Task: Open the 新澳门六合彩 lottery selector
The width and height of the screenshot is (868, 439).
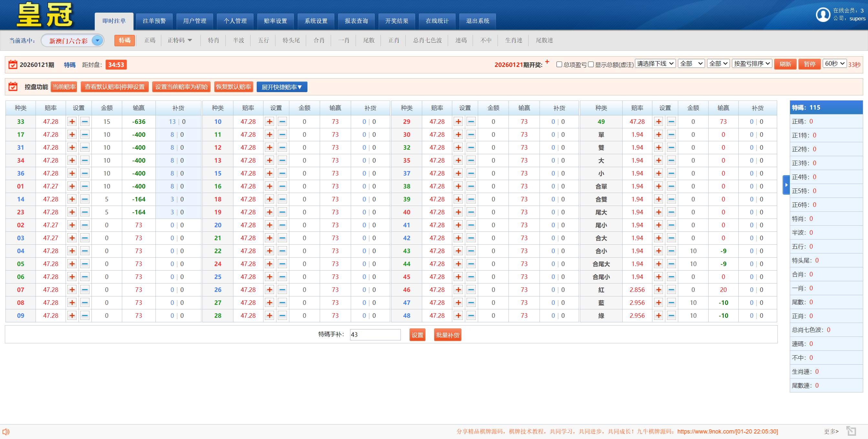Action: click(x=73, y=41)
